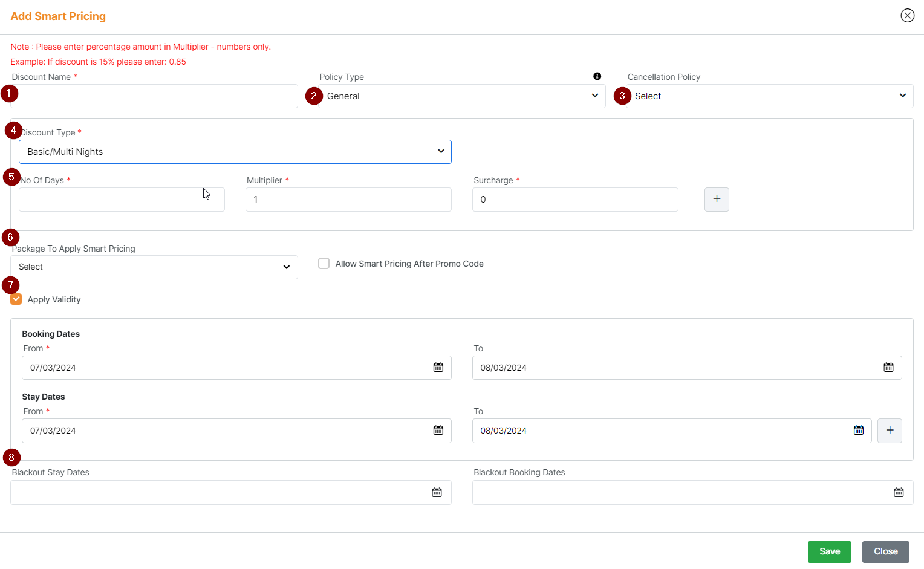Add another Surcharge row with plus icon
The width and height of the screenshot is (924, 569).
[x=717, y=199]
